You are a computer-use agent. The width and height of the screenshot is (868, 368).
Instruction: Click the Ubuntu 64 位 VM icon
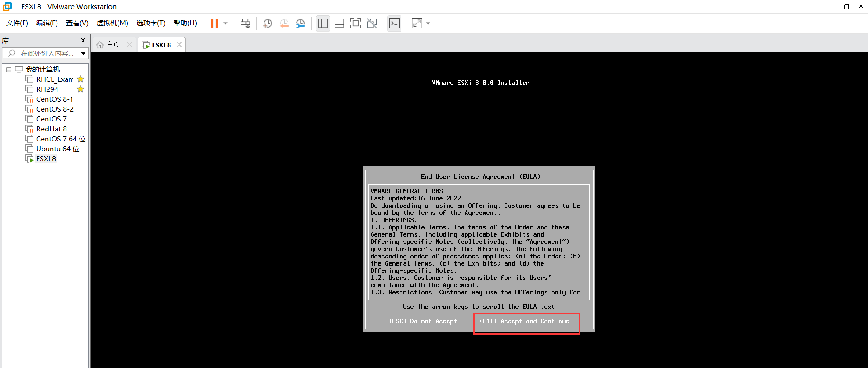pyautogui.click(x=29, y=149)
